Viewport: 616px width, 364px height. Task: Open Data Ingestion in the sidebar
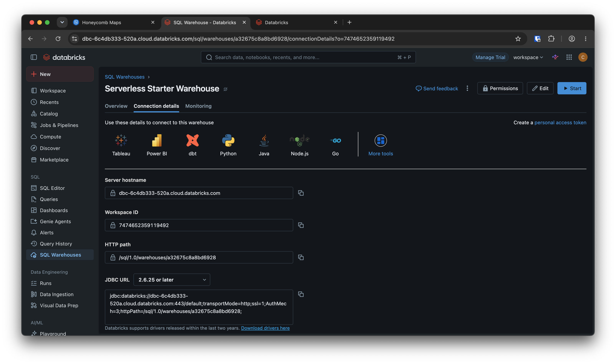tap(60, 294)
